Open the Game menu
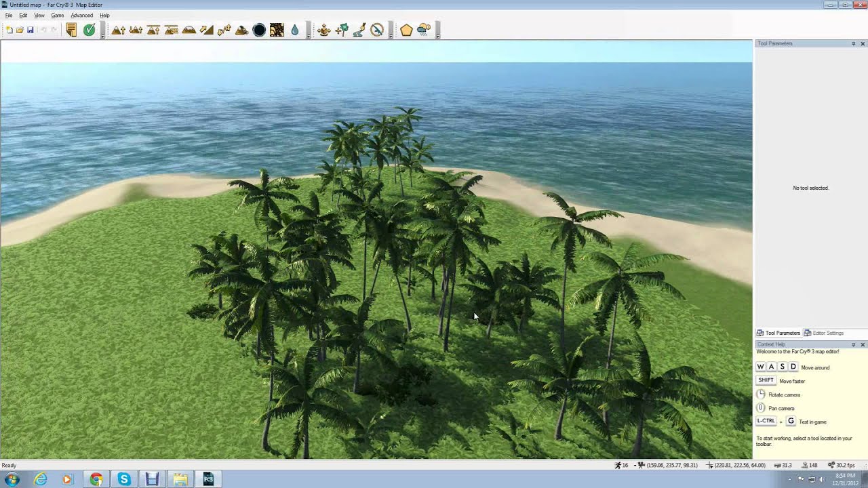This screenshot has width=868, height=488. (58, 15)
